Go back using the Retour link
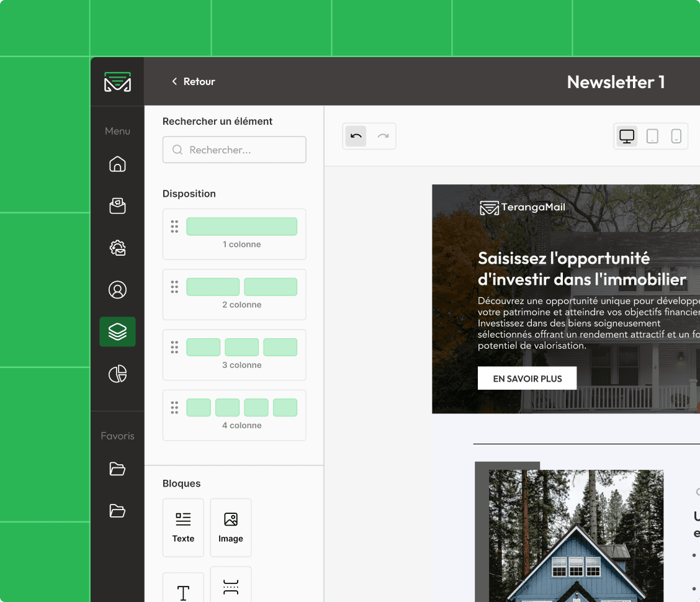Viewport: 700px width, 602px height. coord(193,81)
